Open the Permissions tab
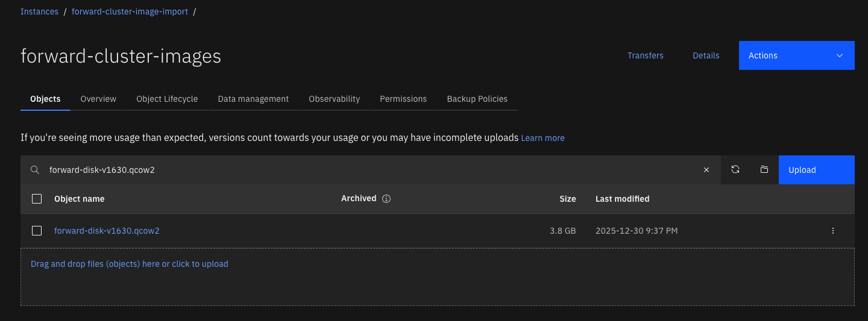The image size is (868, 321). [403, 99]
